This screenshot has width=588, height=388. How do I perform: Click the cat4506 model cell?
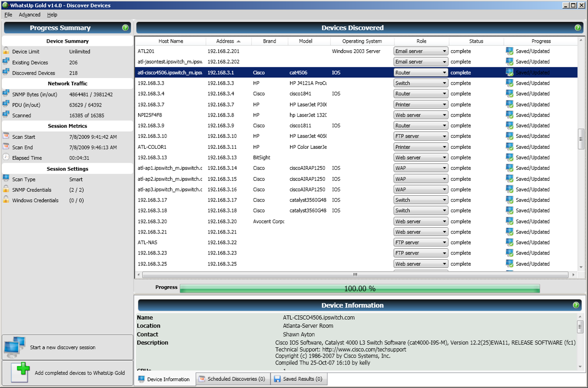click(298, 73)
